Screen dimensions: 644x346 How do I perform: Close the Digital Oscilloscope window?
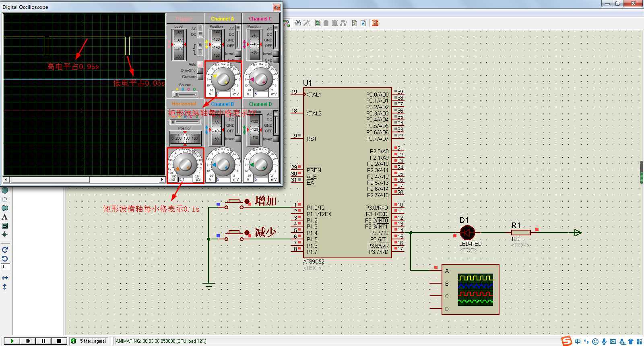click(x=277, y=7)
